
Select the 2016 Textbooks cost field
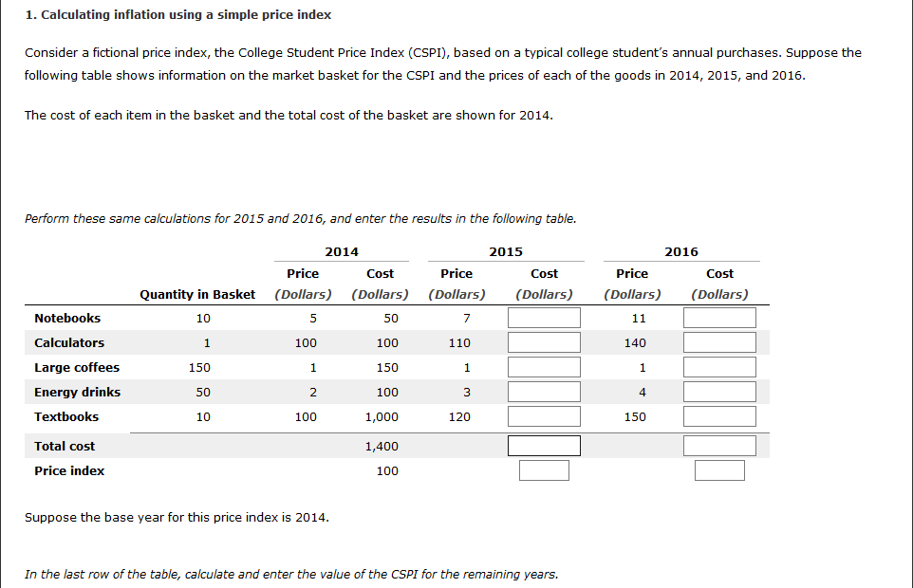coord(719,416)
